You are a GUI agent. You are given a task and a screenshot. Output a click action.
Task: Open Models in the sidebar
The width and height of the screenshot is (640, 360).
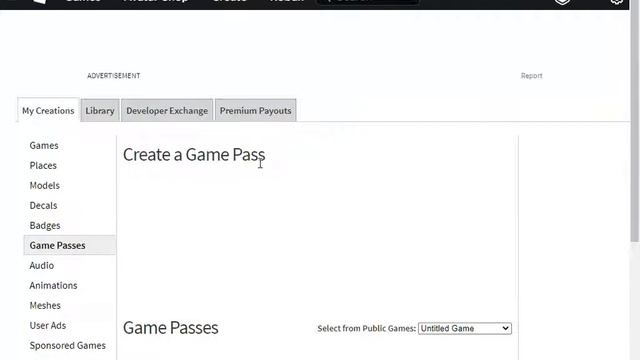44,185
